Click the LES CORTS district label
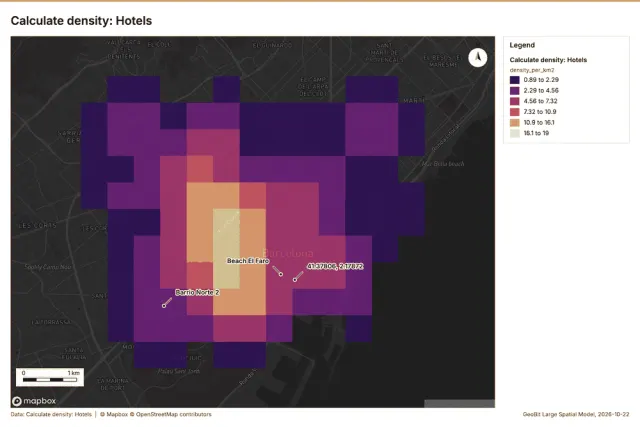This screenshot has width=640, height=427. 38,225
